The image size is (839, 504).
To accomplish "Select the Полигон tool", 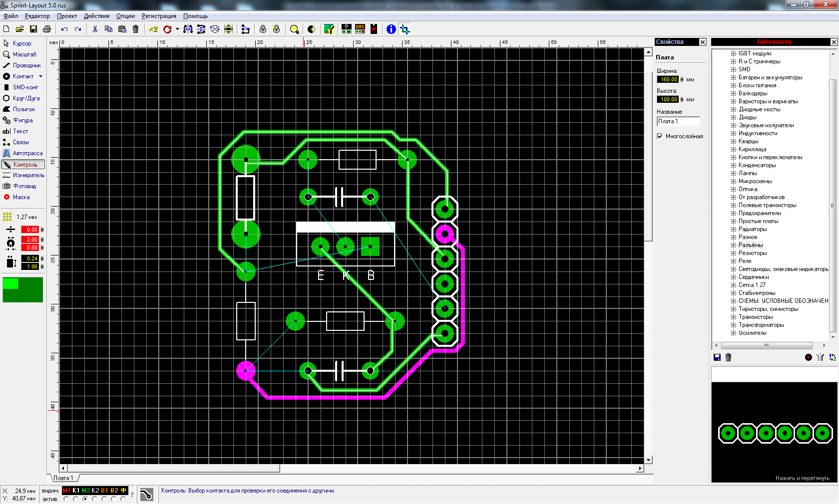I will pyautogui.click(x=23, y=109).
